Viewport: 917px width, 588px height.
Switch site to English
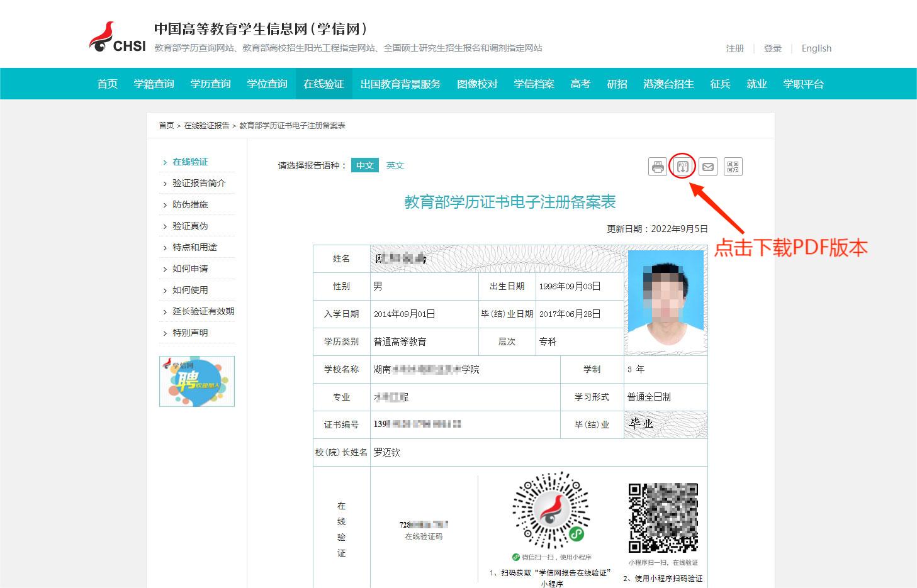(x=816, y=48)
